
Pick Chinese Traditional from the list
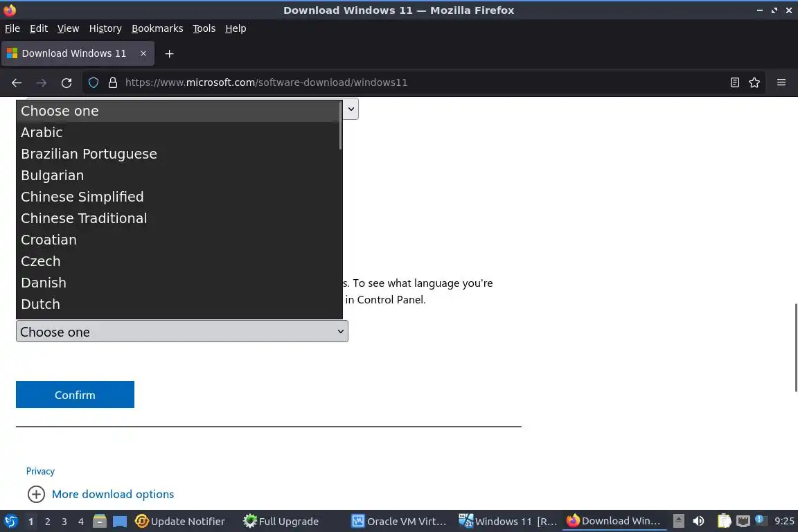pos(177,218)
